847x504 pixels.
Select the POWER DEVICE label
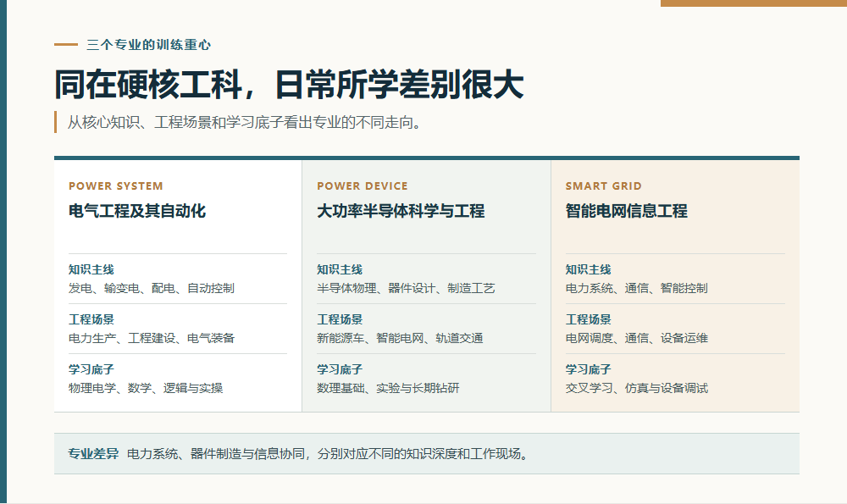tap(363, 186)
